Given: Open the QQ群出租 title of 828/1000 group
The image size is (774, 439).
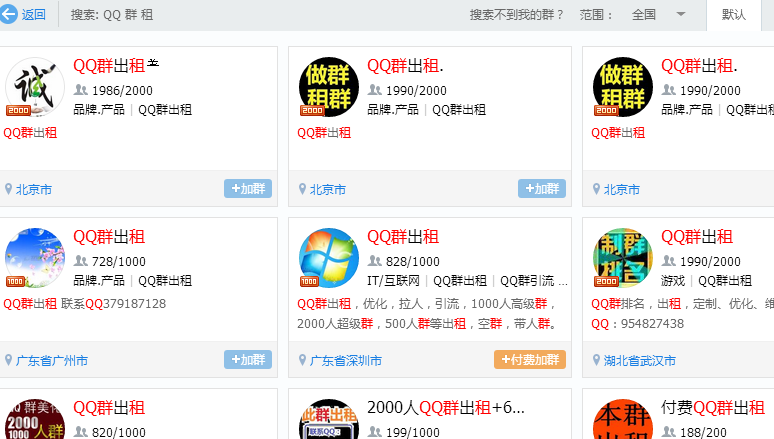Looking at the screenshot, I should coord(403,237).
